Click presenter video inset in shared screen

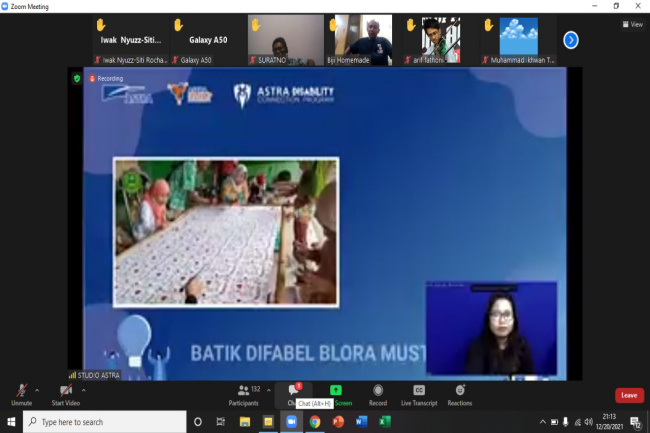click(x=491, y=329)
